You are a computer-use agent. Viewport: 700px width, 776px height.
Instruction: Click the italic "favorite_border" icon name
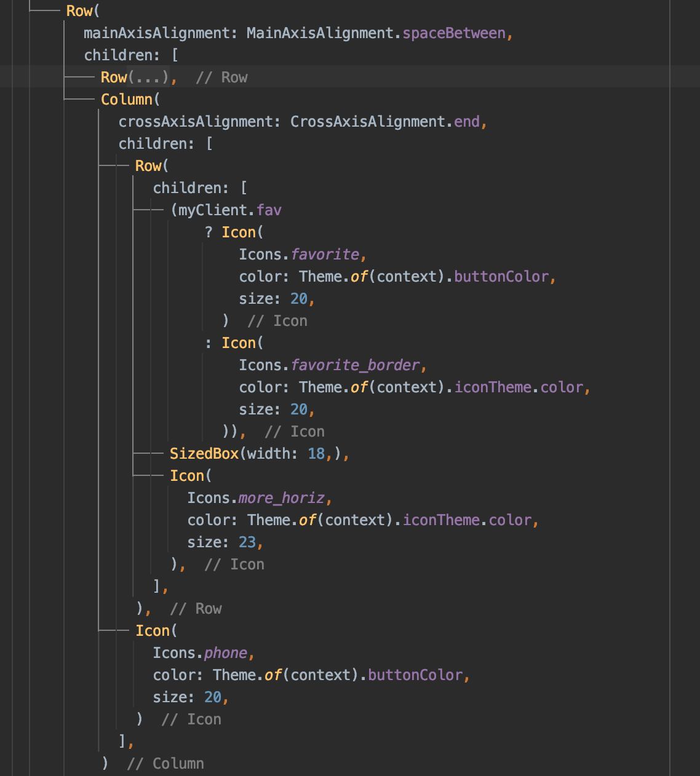pos(356,365)
